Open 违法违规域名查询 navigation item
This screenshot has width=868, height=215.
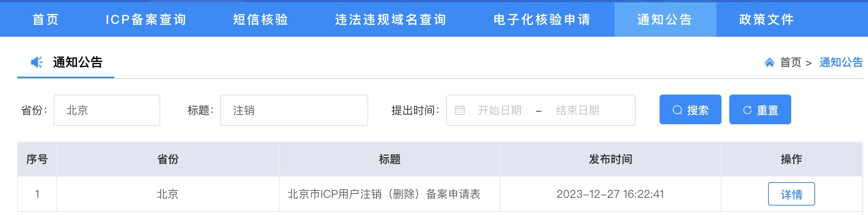pos(391,20)
